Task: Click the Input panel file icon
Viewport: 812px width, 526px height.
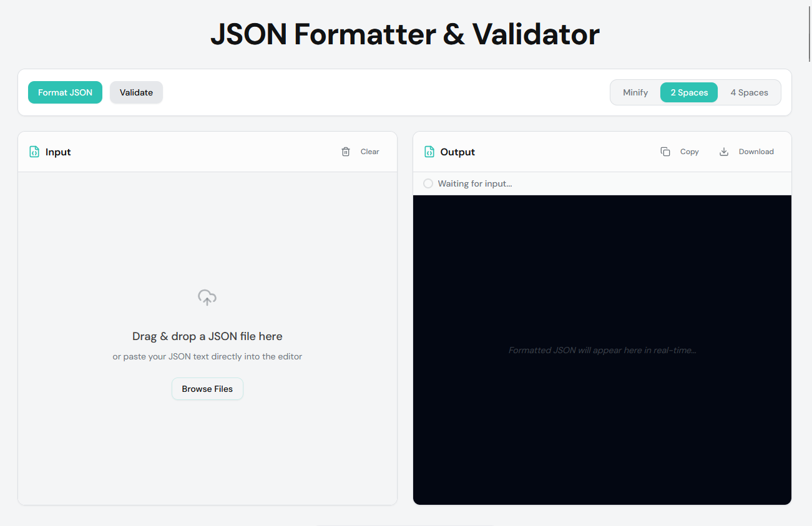Action: tap(34, 152)
